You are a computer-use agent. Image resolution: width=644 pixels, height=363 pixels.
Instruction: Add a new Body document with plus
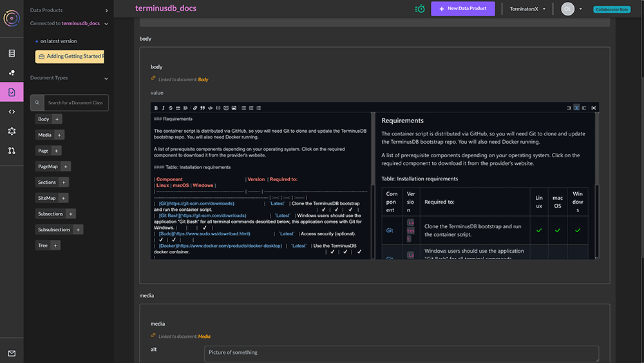coord(57,119)
